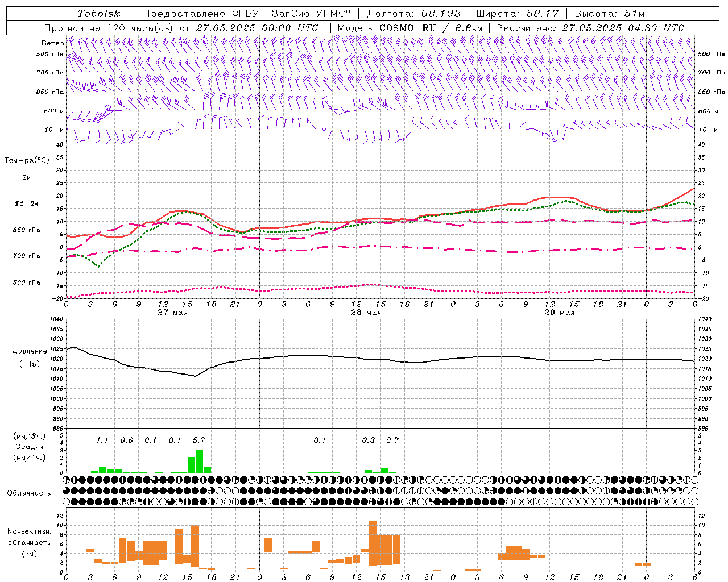Click the '10 м' wind level label on left
728x582 pixels.
click(55, 130)
